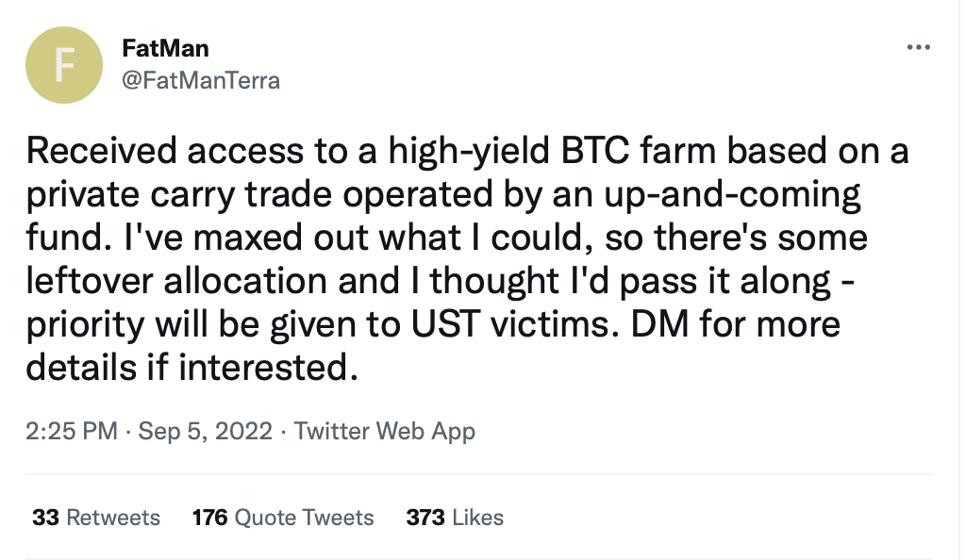This screenshot has width=966, height=560.
Task: Click the FatMan round profile avatar
Action: pos(64,65)
